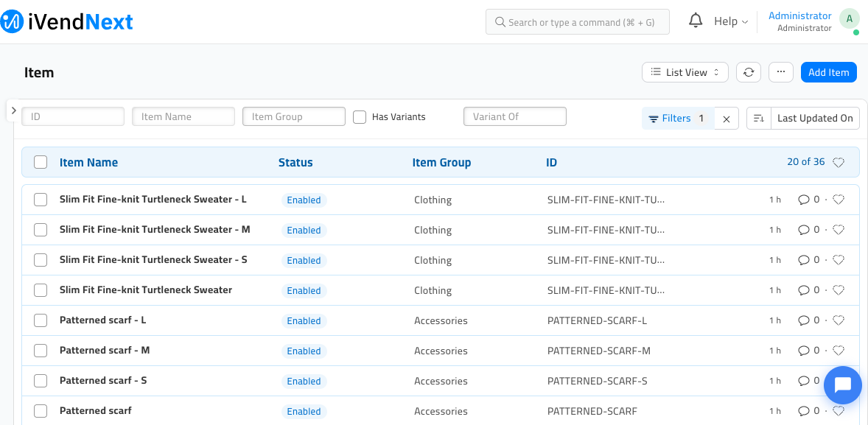Open the three-dots menu button
The width and height of the screenshot is (868, 425).
pyautogui.click(x=781, y=72)
